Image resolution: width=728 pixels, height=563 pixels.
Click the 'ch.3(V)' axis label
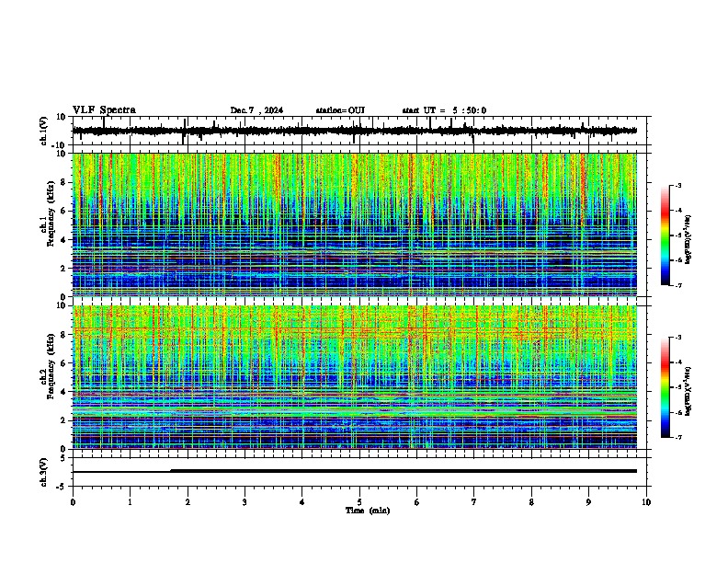44,472
